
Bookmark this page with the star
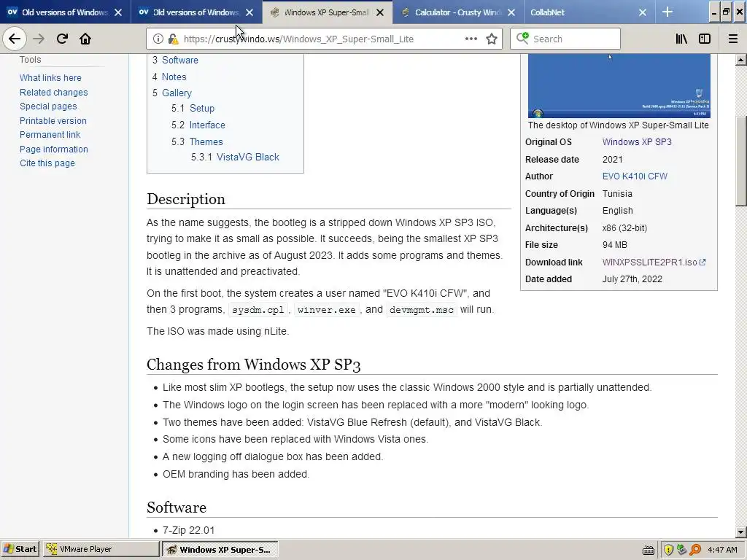[492, 39]
